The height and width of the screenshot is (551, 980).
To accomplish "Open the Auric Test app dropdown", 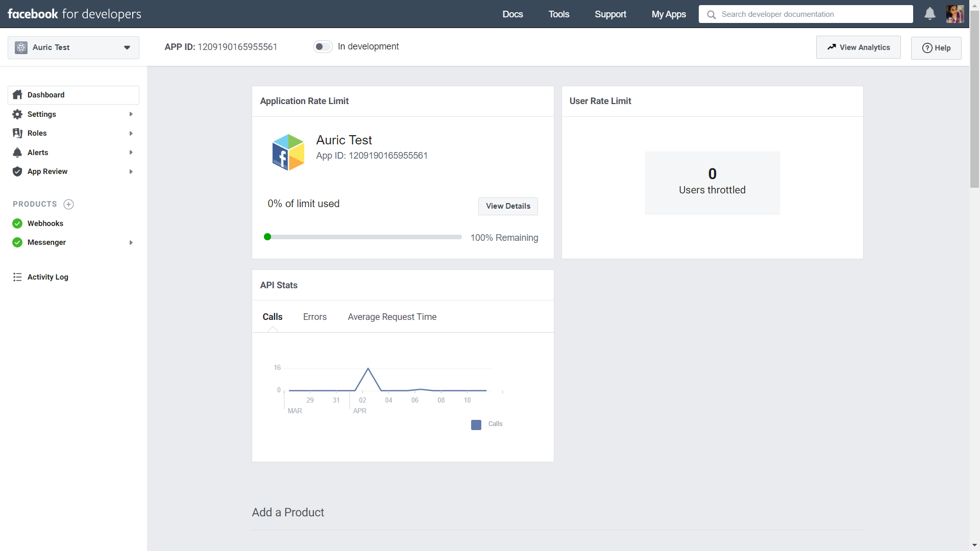I will coord(73,47).
